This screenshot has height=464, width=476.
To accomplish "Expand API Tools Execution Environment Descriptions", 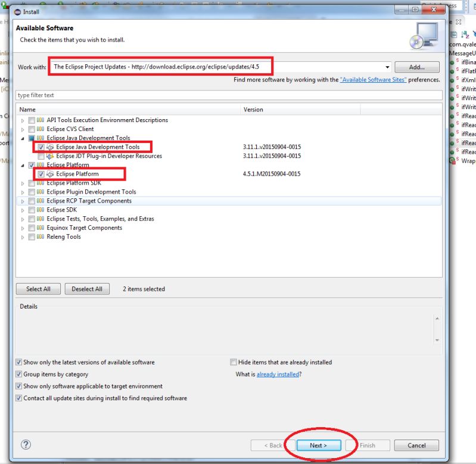I will click(23, 120).
